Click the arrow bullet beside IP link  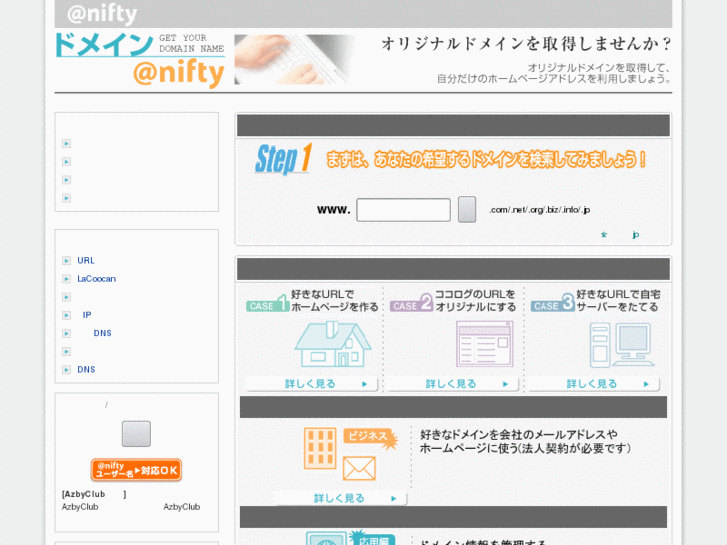pyautogui.click(x=66, y=315)
